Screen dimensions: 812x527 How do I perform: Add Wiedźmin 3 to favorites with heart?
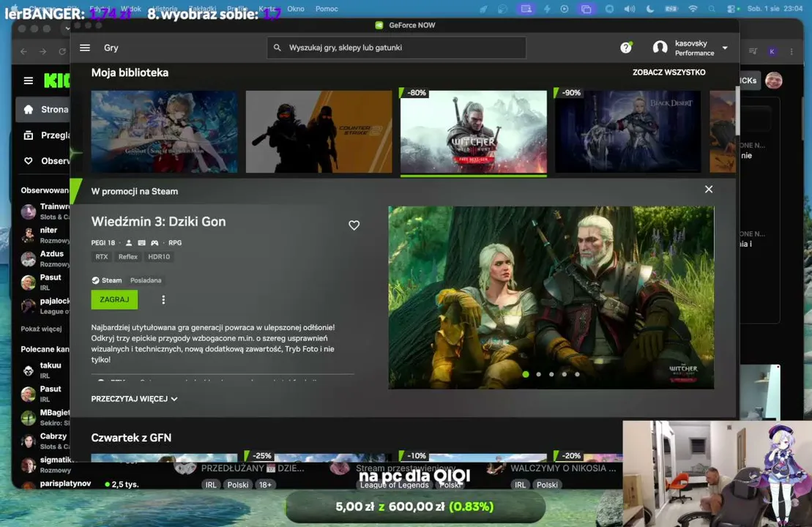click(354, 225)
